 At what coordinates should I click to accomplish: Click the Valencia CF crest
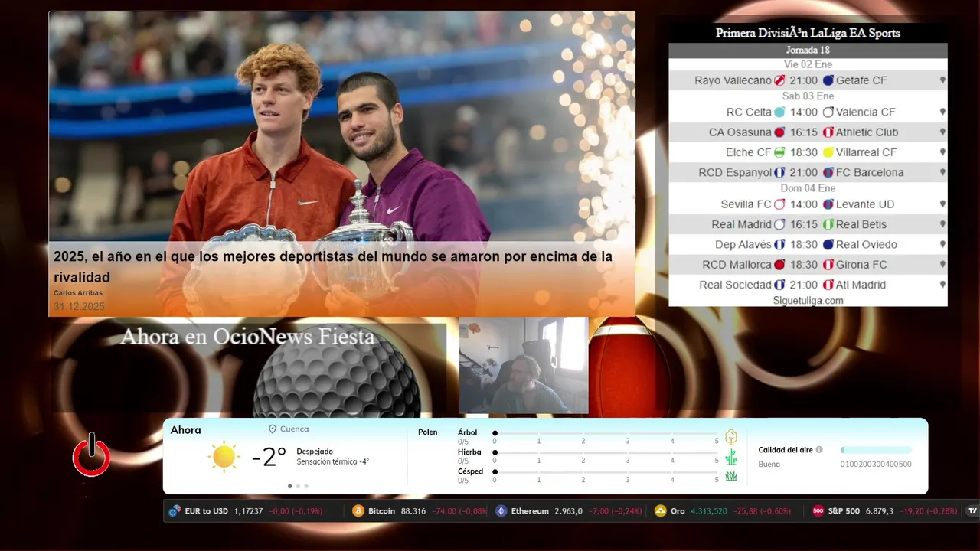(828, 112)
